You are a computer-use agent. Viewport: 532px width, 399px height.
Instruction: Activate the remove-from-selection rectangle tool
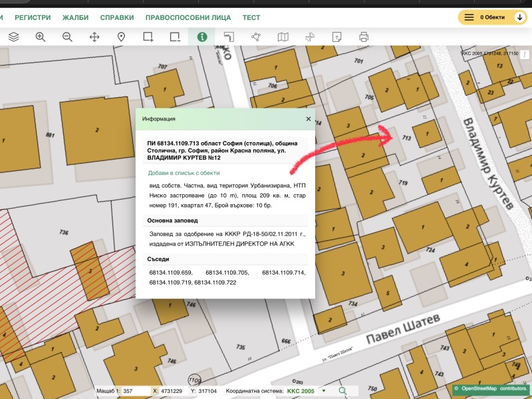pyautogui.click(x=175, y=37)
